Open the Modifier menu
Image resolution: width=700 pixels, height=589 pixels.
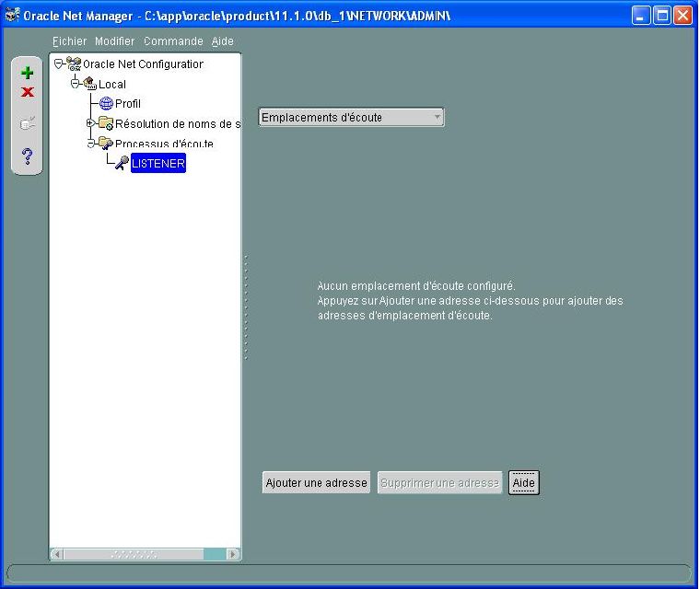[115, 41]
